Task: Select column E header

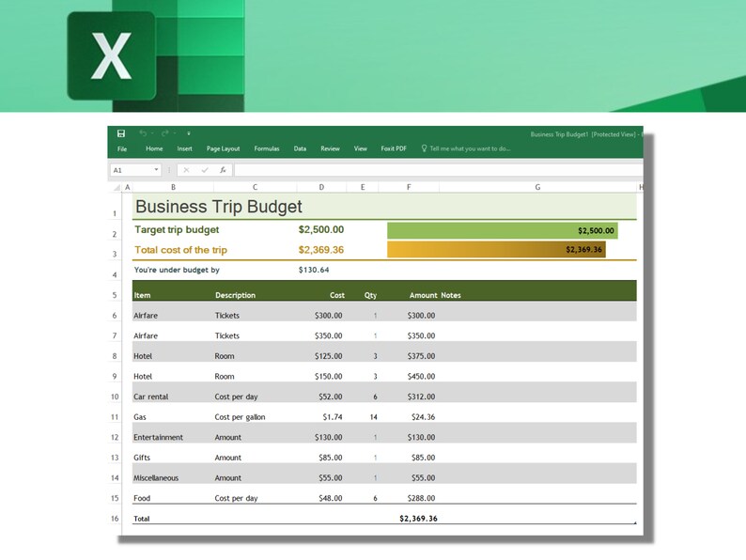Action: point(363,188)
